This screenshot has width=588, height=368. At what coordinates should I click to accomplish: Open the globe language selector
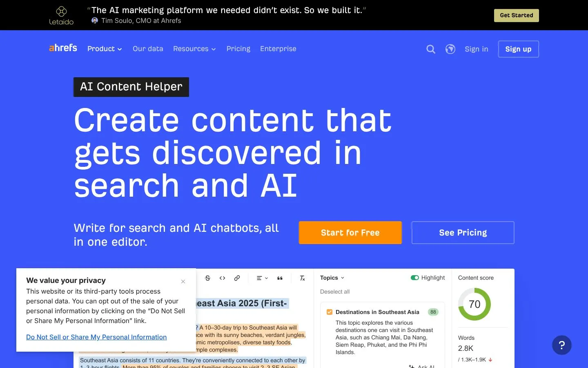point(450,49)
